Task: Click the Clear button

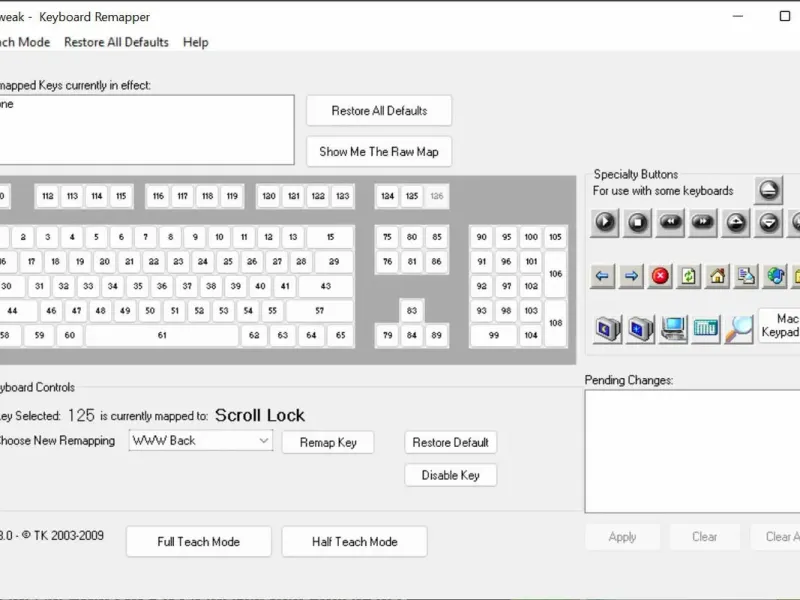Action: 705,537
